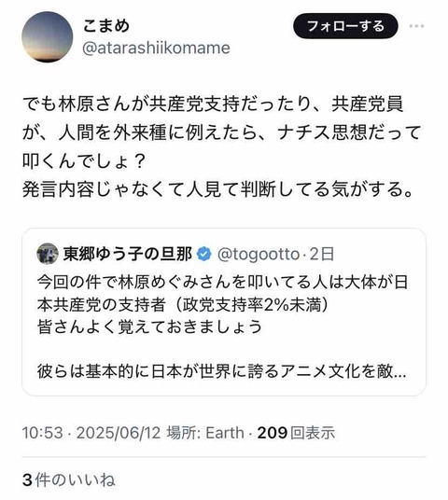The height and width of the screenshot is (500, 448).
Task: Open the quoted post's small avatar
Action: (48, 254)
